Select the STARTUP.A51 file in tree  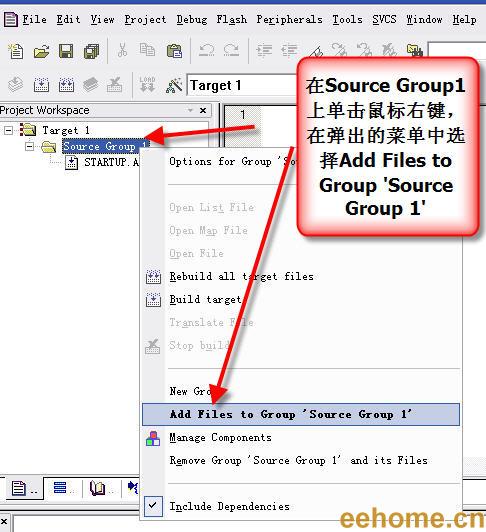click(x=111, y=163)
